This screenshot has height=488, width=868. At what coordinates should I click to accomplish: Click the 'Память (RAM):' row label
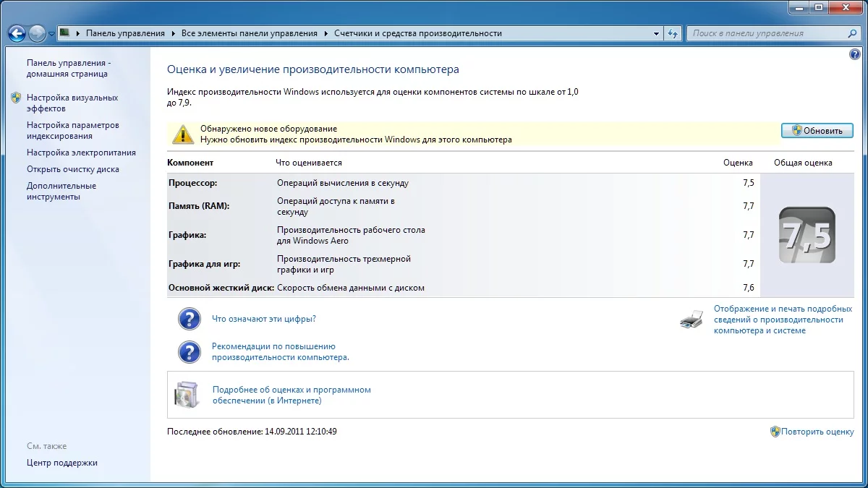(x=198, y=206)
